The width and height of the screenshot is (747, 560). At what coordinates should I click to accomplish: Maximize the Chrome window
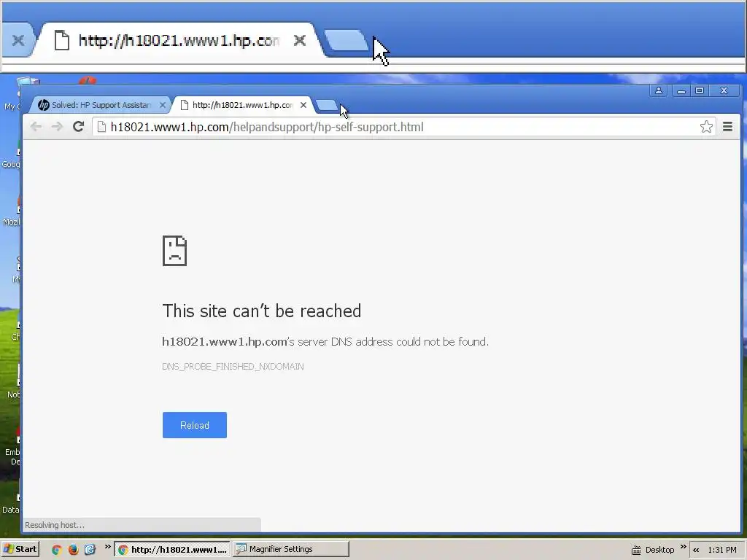click(700, 90)
